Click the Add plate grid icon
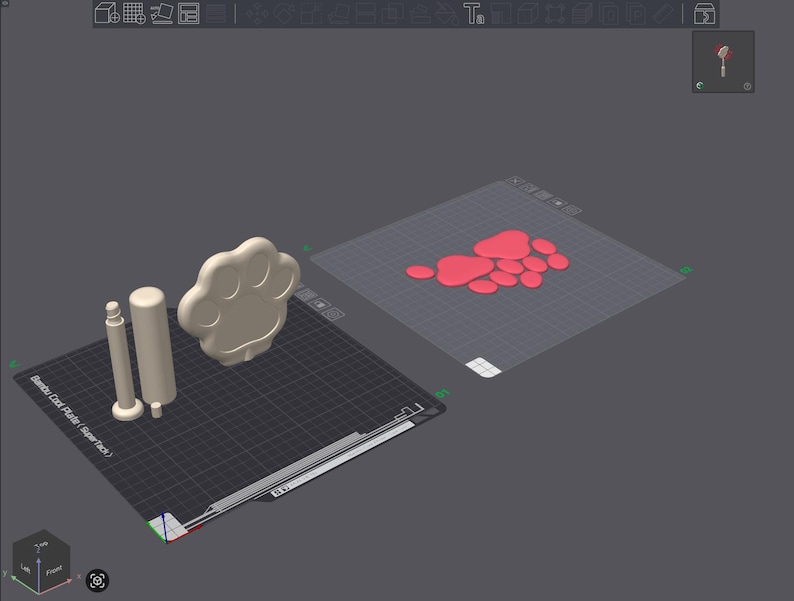The height and width of the screenshot is (601, 794). coord(135,13)
